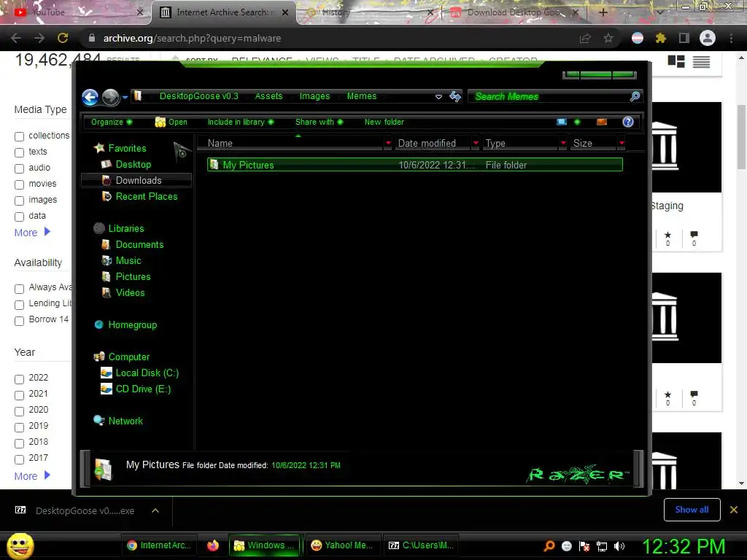Viewport: 747px width, 560px height.
Task: Toggle the preview pane icon in Explorer toolbar
Action: pos(602,122)
